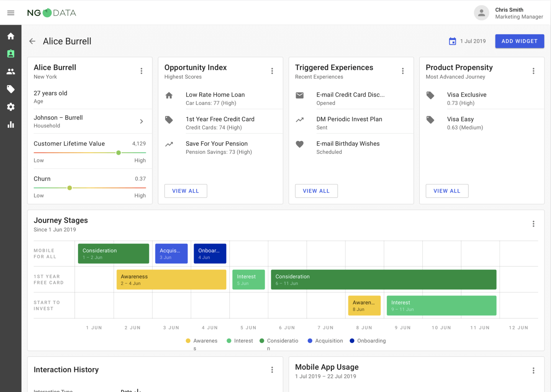Screen dimensions: 551x392
Task: Toggle the Acquisition legend series
Action: click(325, 341)
